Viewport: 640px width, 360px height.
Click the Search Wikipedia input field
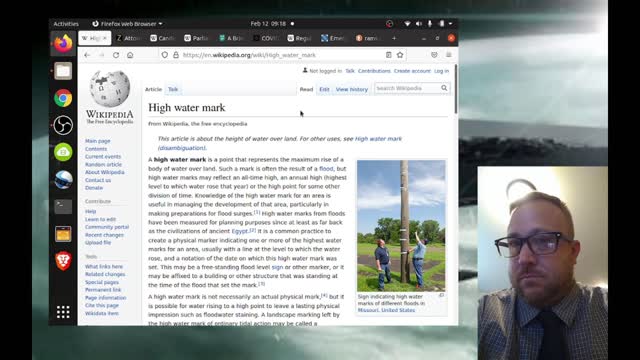[407, 88]
